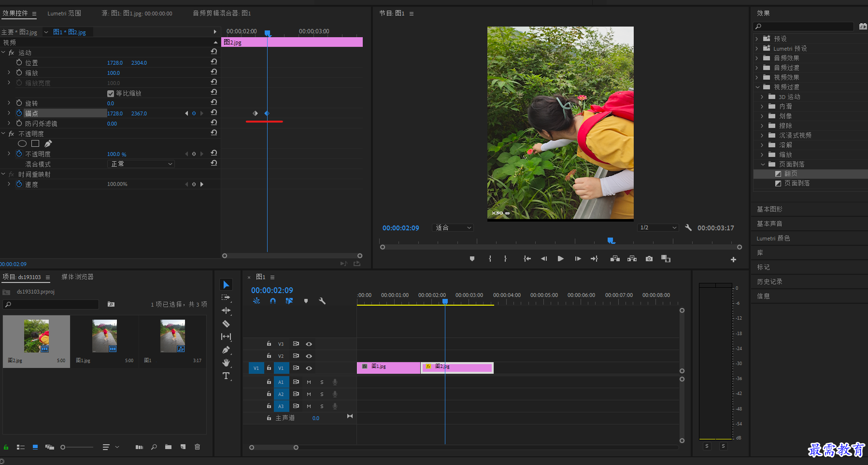Switch to Media Browser tab
Screen dimensions: 868x465
click(77, 277)
